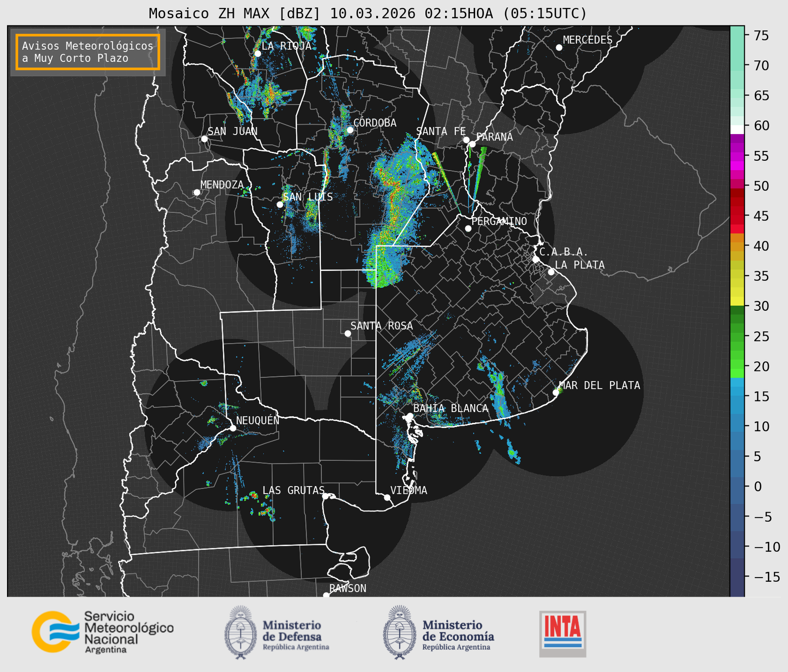Click the Ministerio de Economía emblem

click(x=399, y=632)
